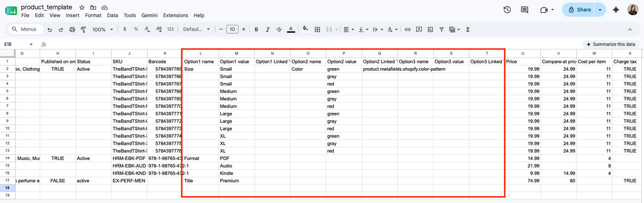Format selection as percent
The height and width of the screenshot is (203, 644).
click(136, 29)
